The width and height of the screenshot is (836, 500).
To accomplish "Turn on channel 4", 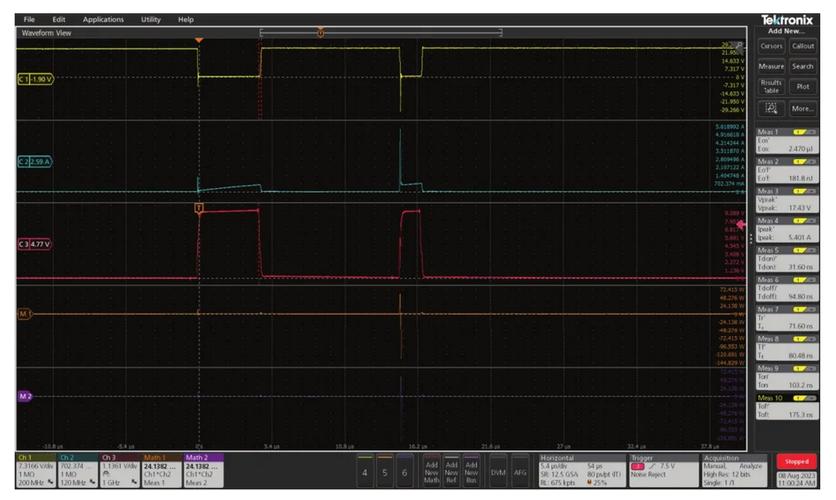I will coord(365,471).
